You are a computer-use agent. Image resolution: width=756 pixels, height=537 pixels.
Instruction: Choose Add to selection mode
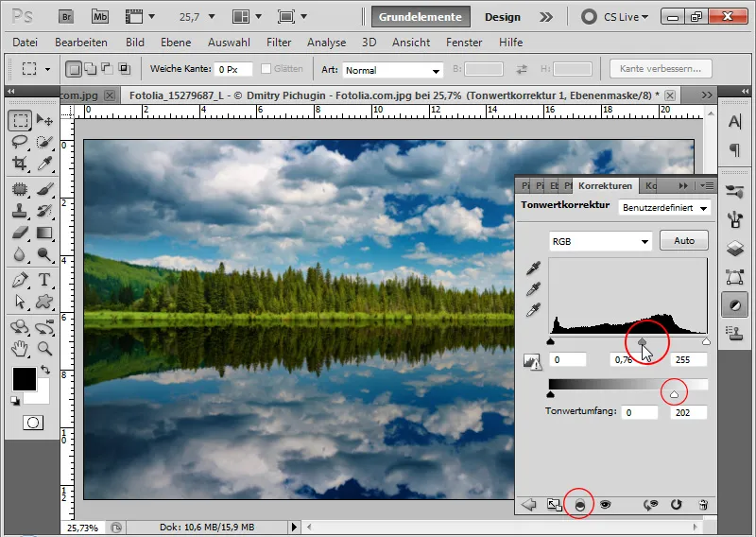(90, 69)
